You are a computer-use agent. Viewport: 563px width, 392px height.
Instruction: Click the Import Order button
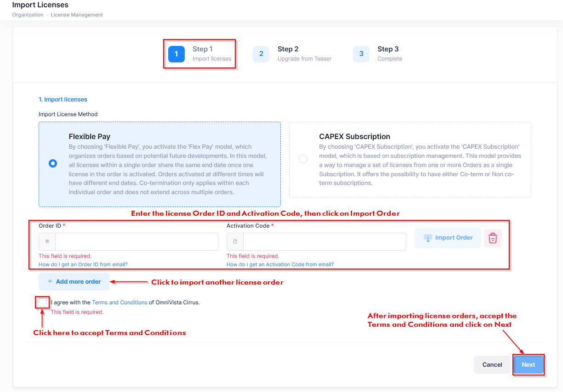pos(448,238)
